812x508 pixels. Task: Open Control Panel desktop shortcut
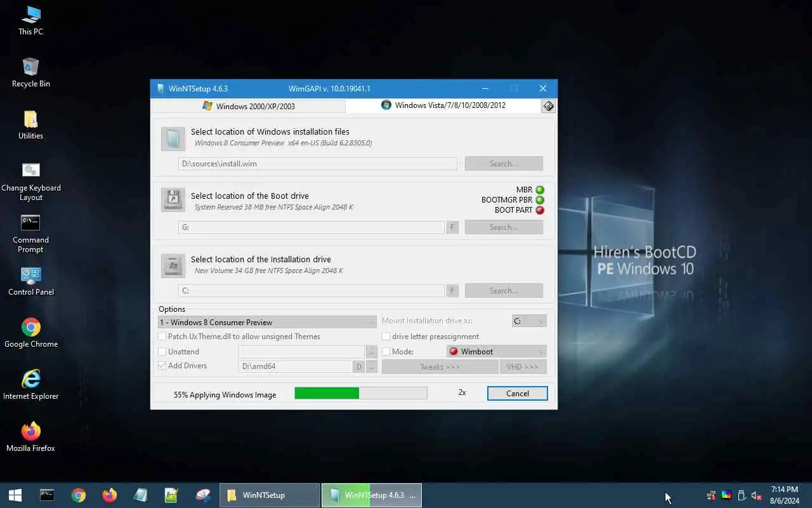coord(30,281)
